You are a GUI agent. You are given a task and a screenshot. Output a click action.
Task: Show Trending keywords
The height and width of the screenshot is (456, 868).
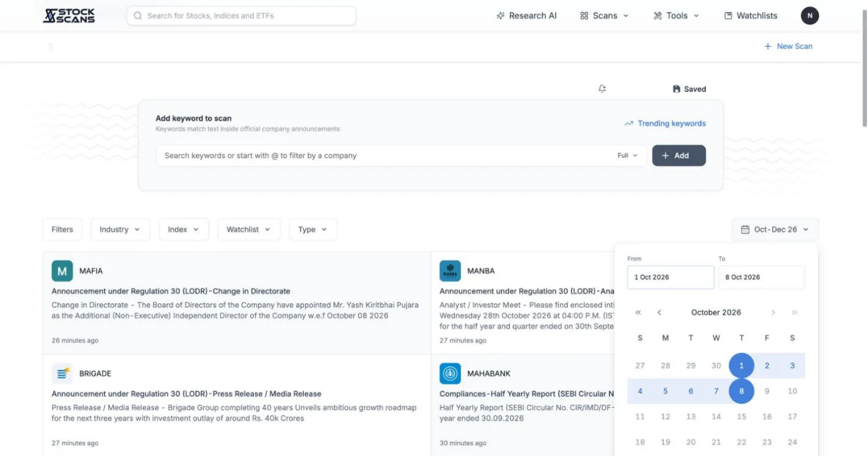tap(665, 123)
